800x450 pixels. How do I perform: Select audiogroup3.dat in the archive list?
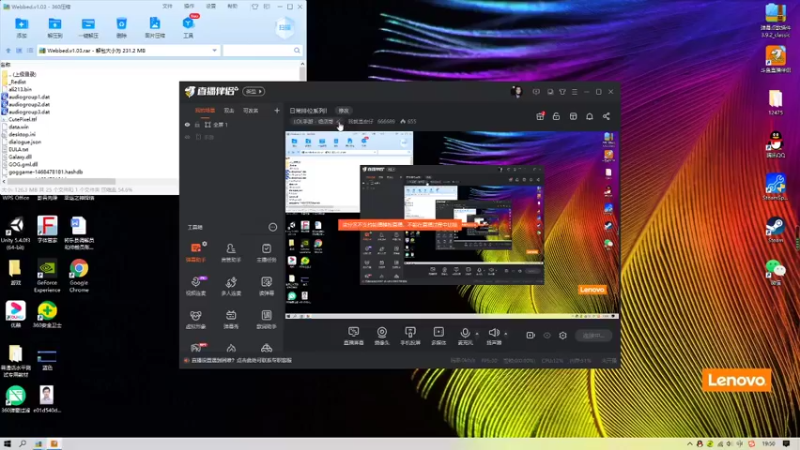[27, 112]
